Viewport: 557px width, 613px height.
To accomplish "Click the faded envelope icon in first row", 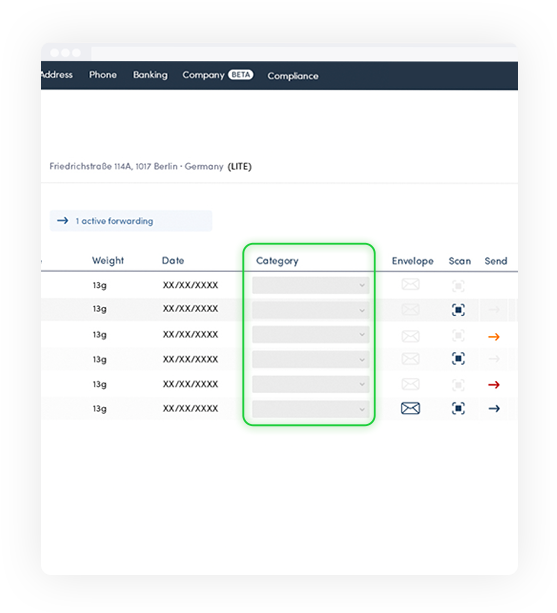I will click(x=410, y=284).
